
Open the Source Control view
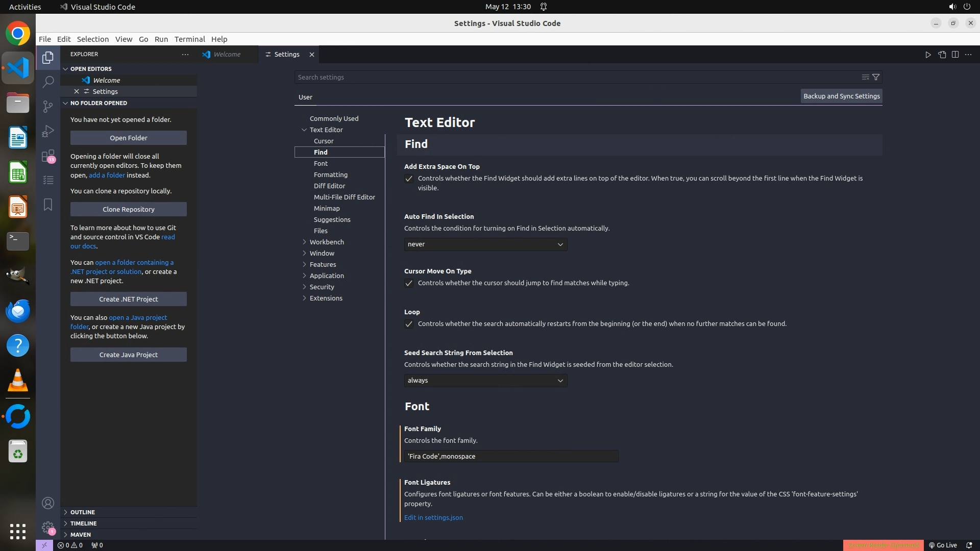coord(48,106)
